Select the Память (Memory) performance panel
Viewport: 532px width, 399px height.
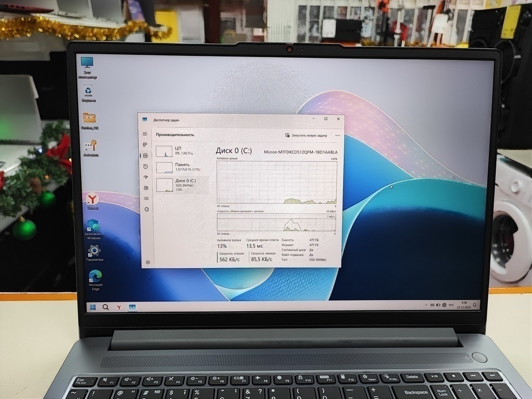pos(170,167)
